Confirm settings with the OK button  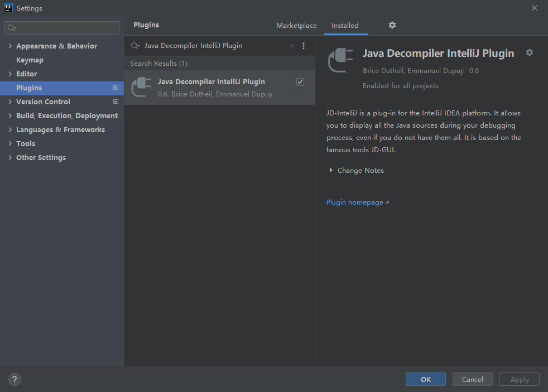[425, 379]
